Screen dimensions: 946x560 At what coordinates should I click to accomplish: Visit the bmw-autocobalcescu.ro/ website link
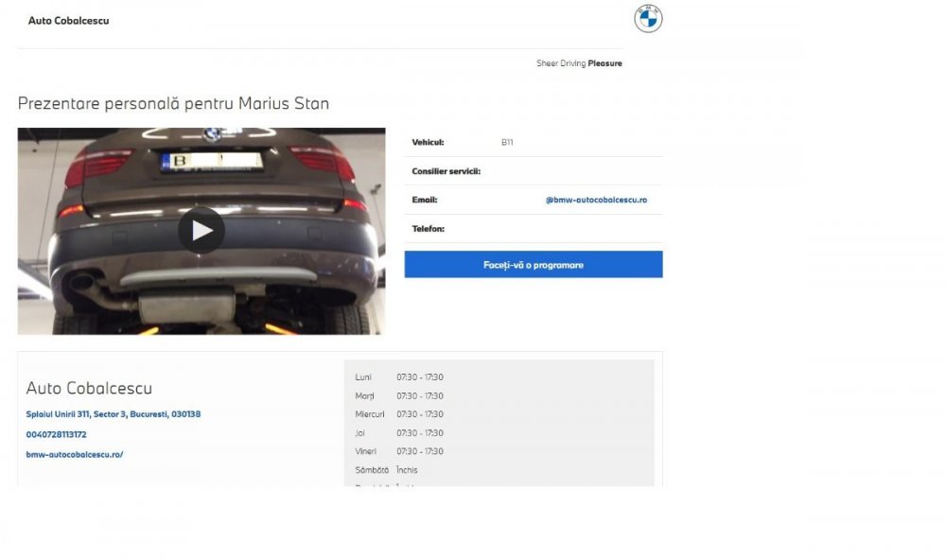tap(74, 454)
